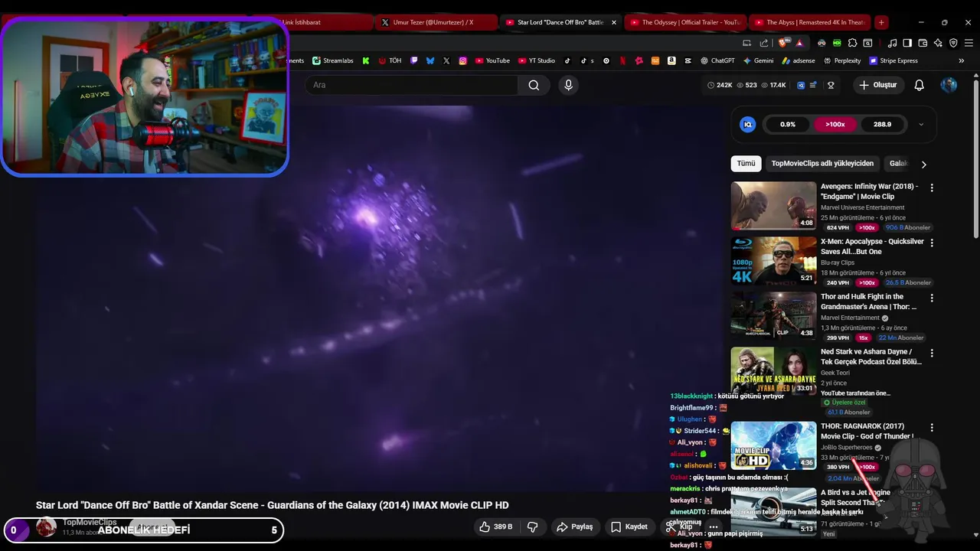980x551 pixels.
Task: Show more filter chips with the arrow
Action: click(x=923, y=164)
